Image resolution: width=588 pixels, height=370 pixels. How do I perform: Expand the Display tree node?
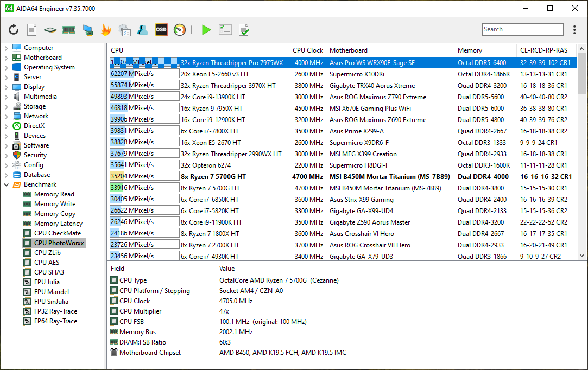[x=6, y=87]
